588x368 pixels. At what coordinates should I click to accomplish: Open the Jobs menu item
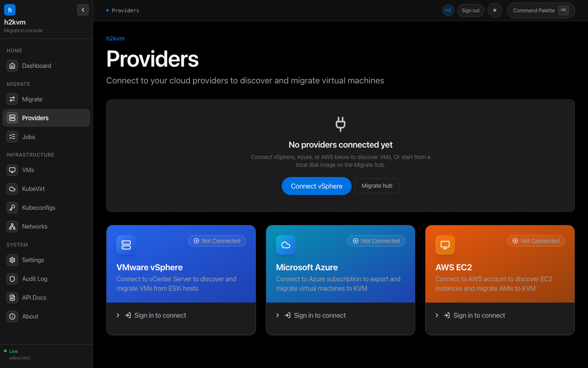tap(46, 137)
